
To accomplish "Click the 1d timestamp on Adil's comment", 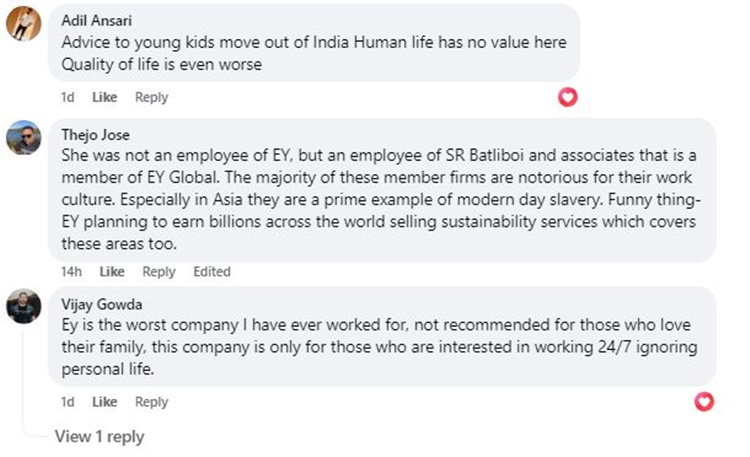I will [x=68, y=97].
